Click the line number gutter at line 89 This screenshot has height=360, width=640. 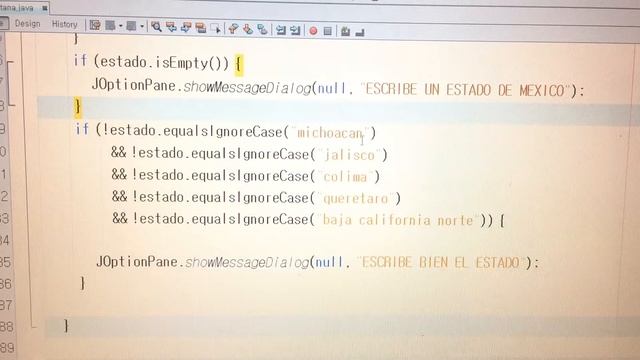(x=7, y=348)
